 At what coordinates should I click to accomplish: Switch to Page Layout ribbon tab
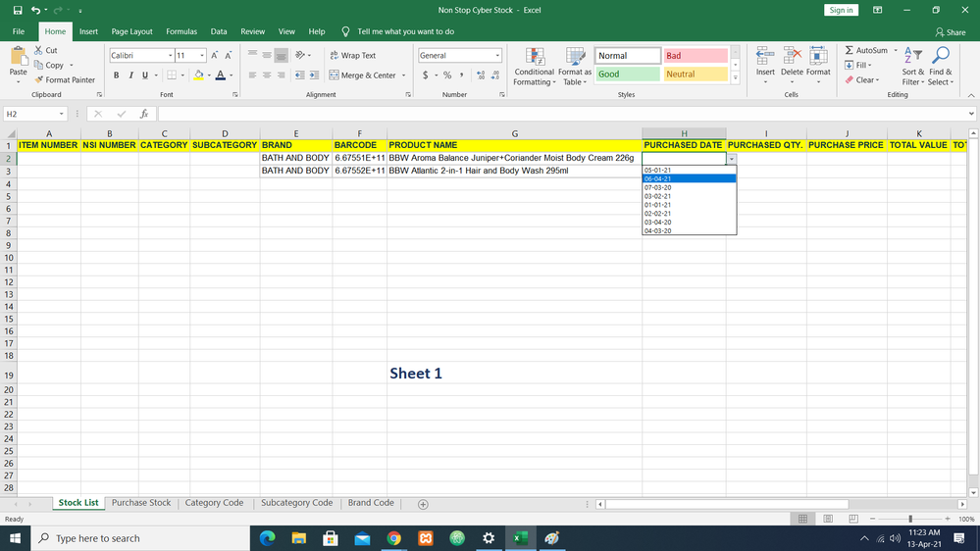[x=131, y=31]
